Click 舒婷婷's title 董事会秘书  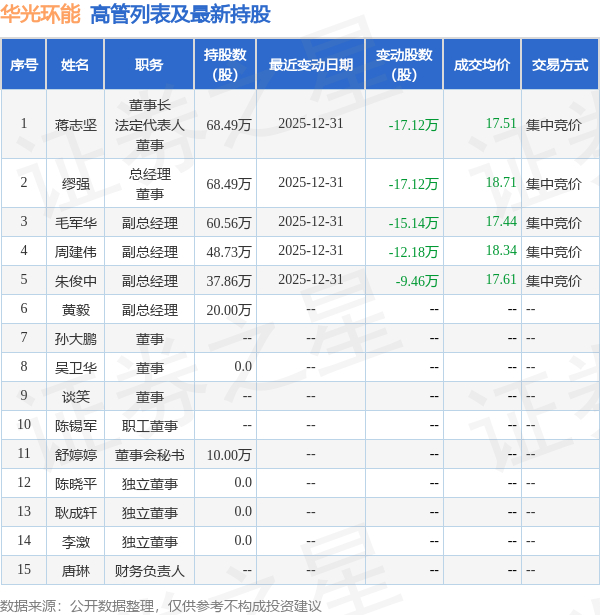pos(149,455)
